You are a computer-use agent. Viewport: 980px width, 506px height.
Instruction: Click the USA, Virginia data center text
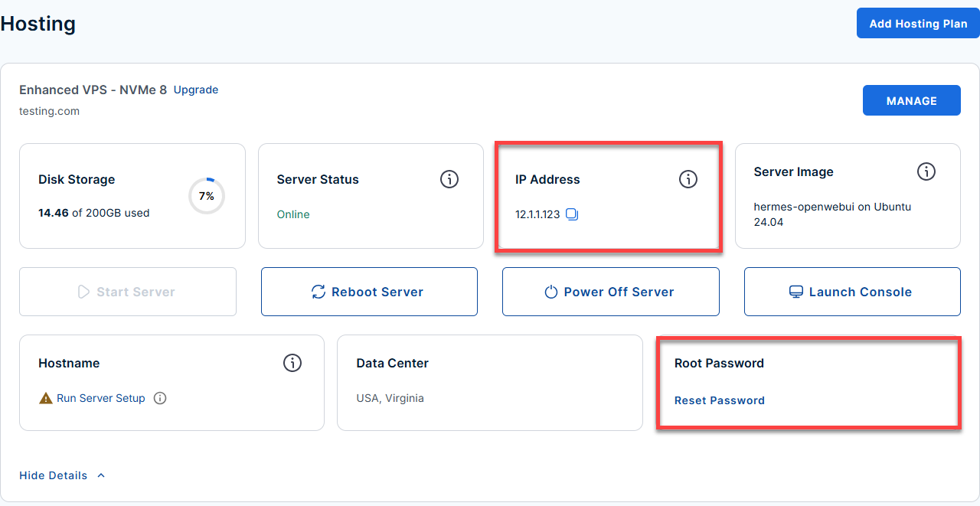pyautogui.click(x=390, y=398)
